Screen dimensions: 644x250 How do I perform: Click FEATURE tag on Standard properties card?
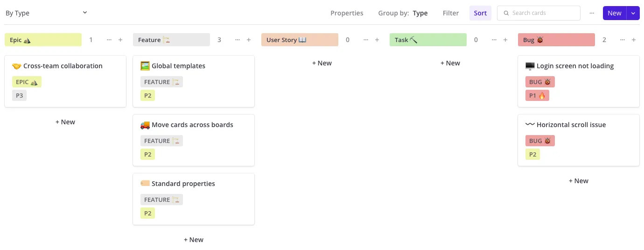tap(161, 200)
